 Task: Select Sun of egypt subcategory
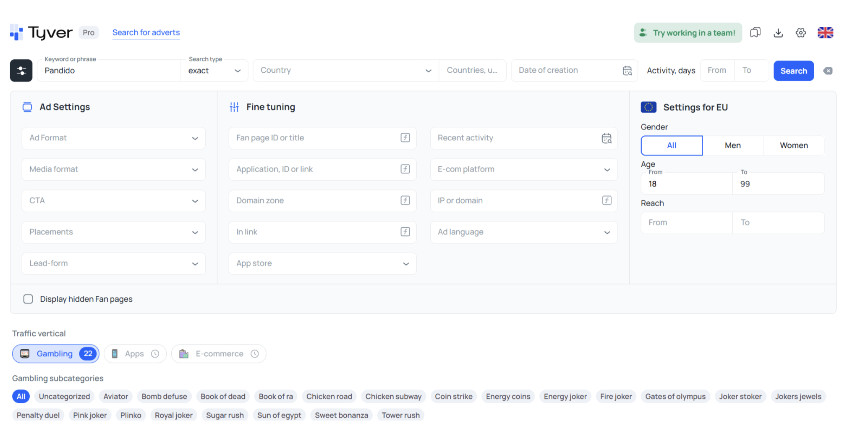[279, 415]
